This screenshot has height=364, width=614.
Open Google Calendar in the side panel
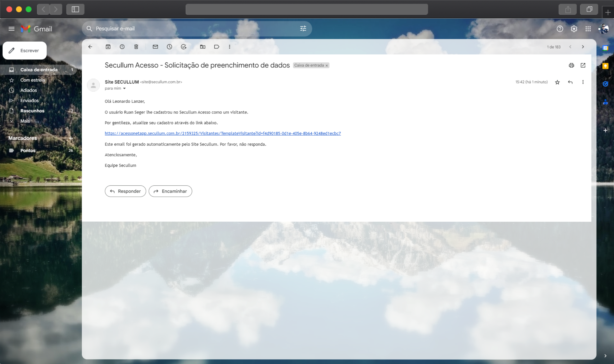(605, 48)
